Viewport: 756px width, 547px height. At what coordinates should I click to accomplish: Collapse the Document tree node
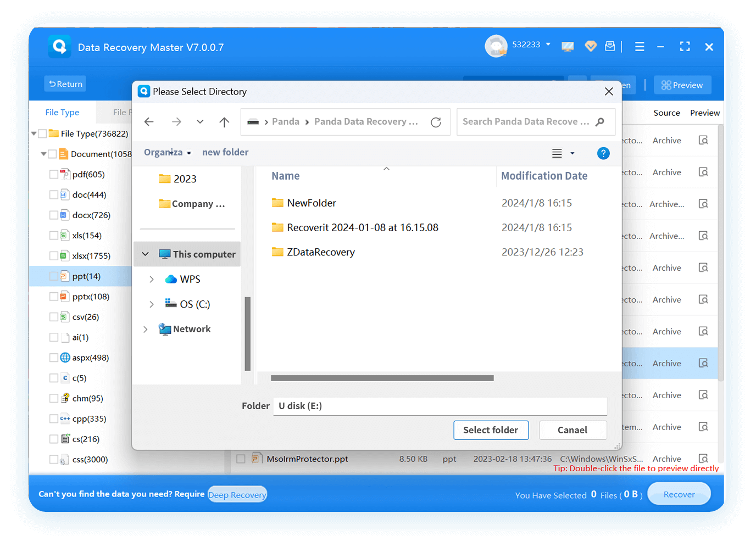pyautogui.click(x=44, y=154)
